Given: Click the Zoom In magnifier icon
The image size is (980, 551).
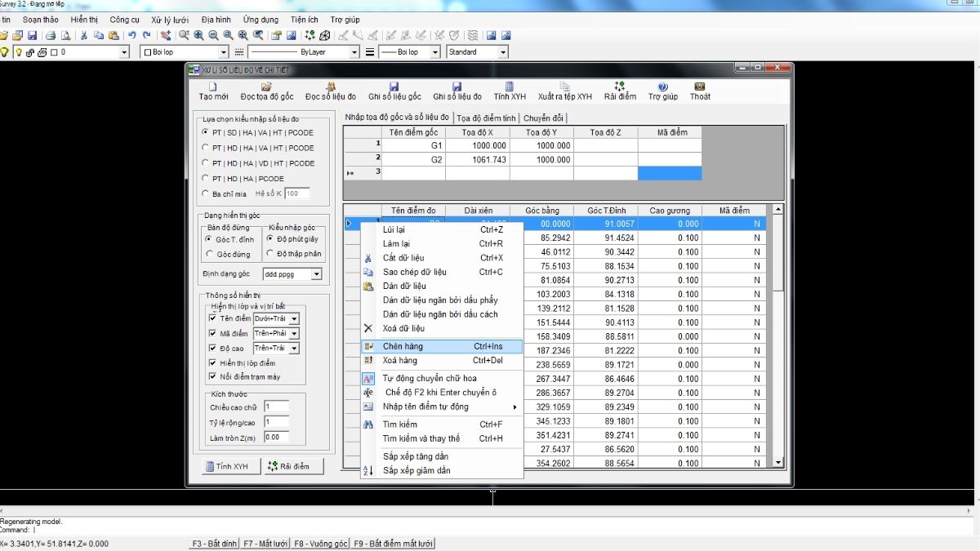Looking at the screenshot, I should (x=199, y=35).
